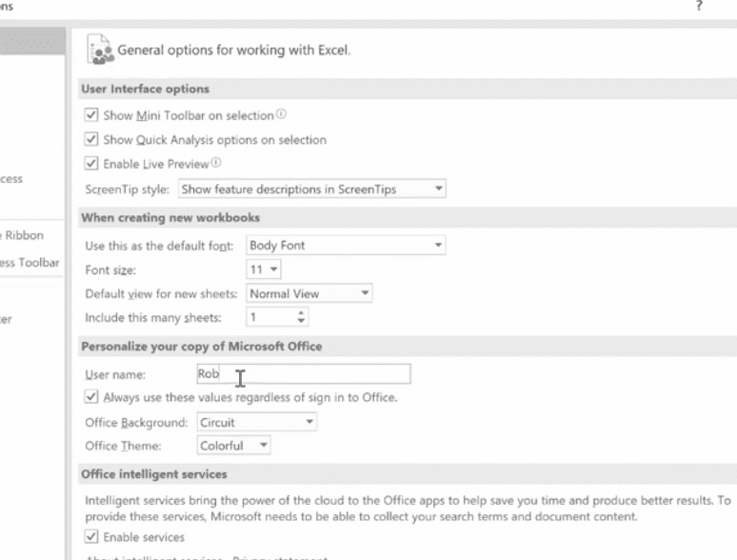Uncheck Show Quick Analysis options on selection
Screen dimensions: 737x560
point(91,140)
